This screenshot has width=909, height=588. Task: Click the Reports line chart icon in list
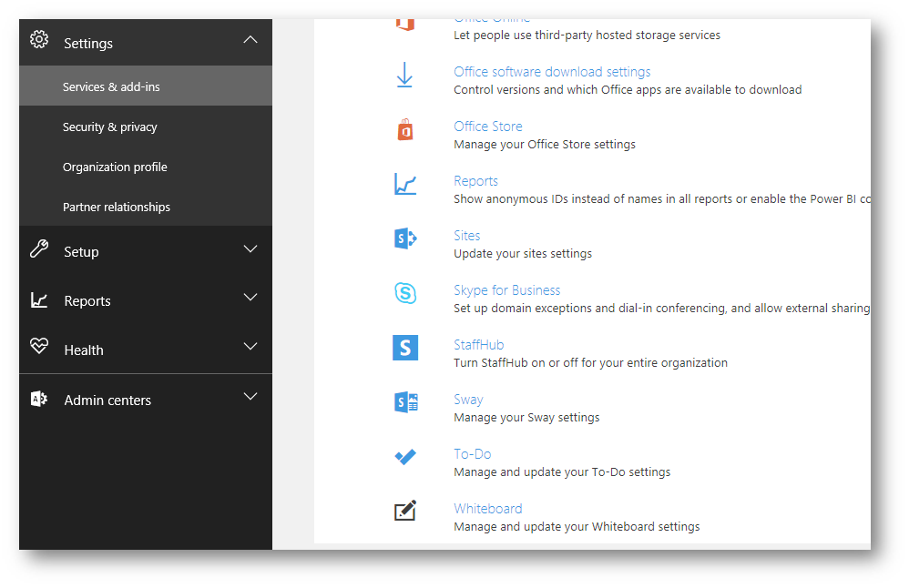click(x=405, y=184)
